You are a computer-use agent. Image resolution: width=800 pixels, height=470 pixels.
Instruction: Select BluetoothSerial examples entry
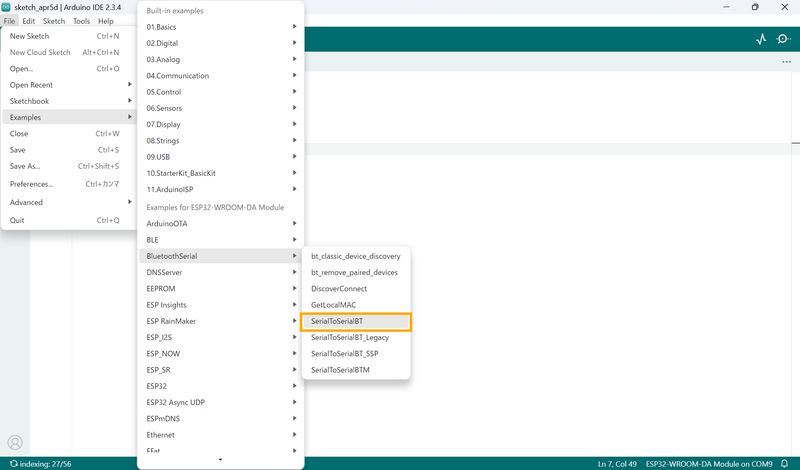[x=220, y=256]
